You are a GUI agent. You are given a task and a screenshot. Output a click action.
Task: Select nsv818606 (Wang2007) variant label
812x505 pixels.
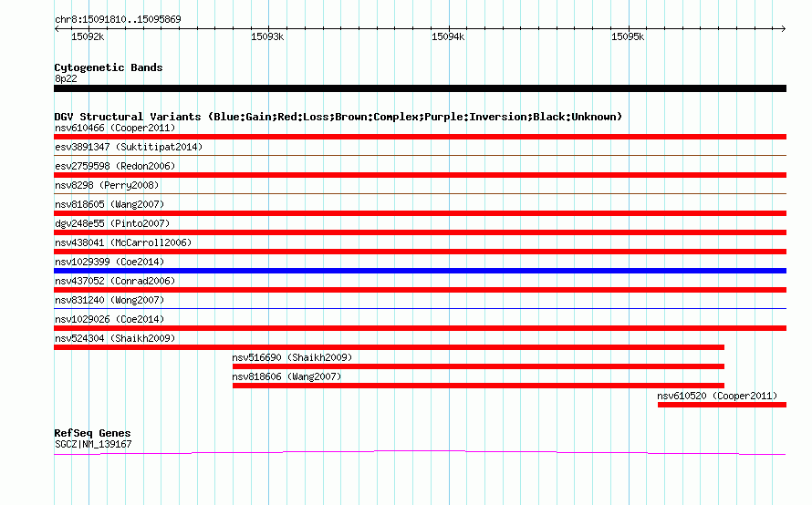pos(286,376)
